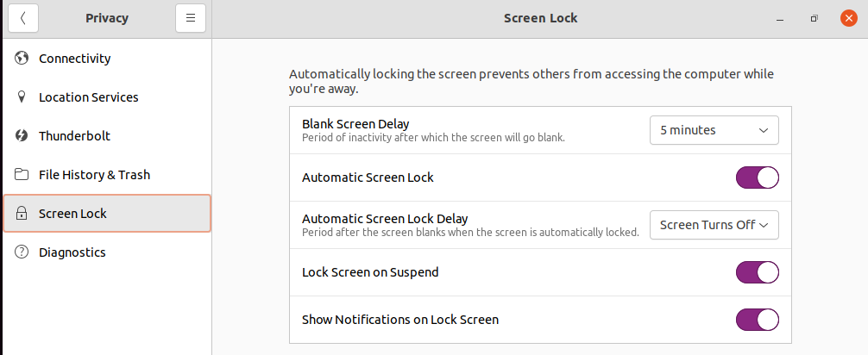
Task: Click the Diagnostics question mark icon
Action: tap(22, 252)
